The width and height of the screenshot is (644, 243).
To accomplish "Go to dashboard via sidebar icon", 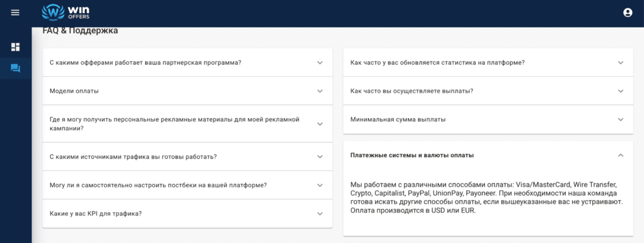I will [x=15, y=47].
